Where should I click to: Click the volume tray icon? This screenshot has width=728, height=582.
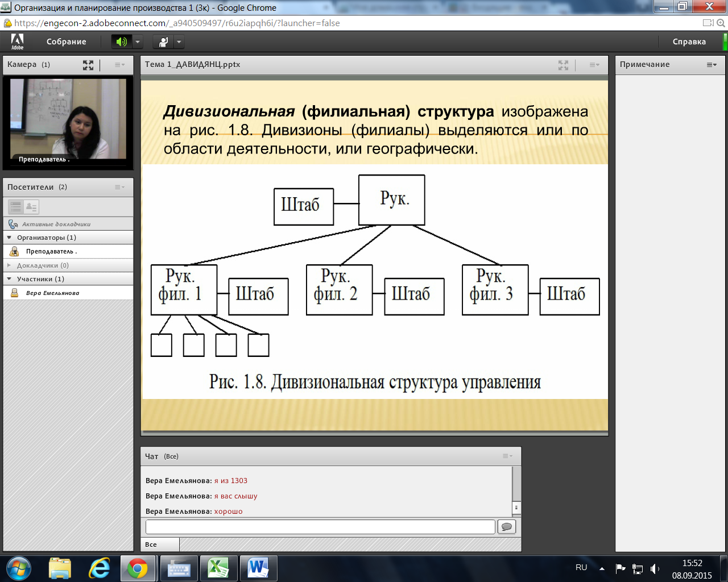coord(655,568)
